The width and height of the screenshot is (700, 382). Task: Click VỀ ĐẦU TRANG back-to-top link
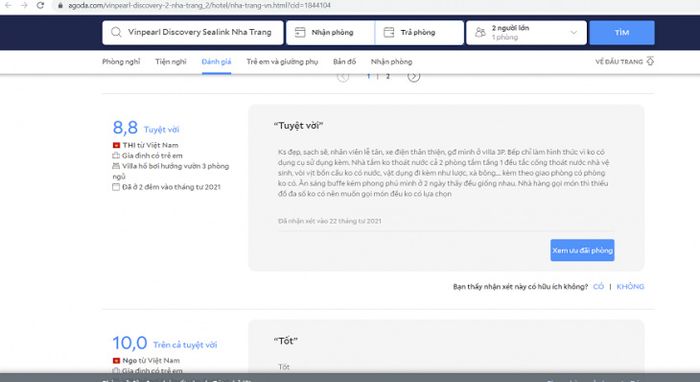click(x=619, y=62)
